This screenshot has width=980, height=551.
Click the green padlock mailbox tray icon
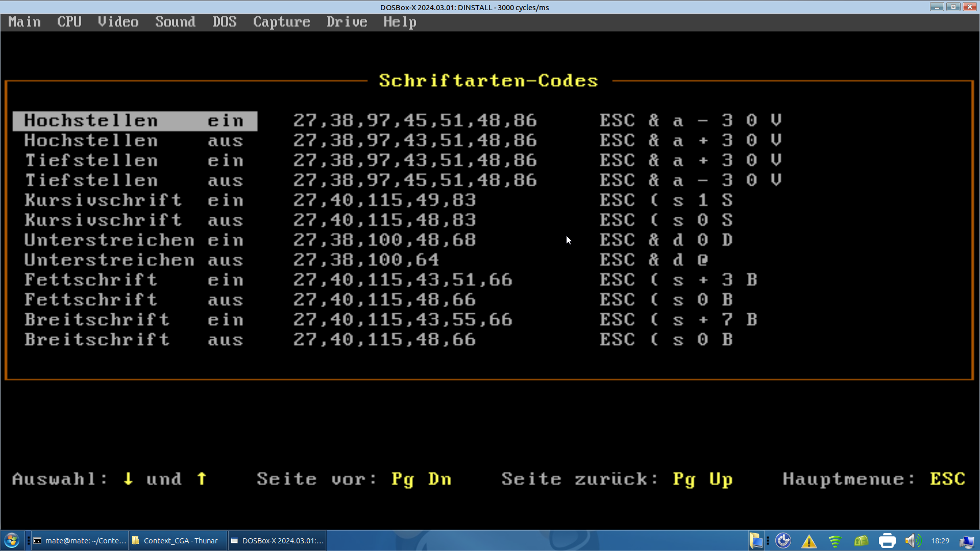coord(861,541)
